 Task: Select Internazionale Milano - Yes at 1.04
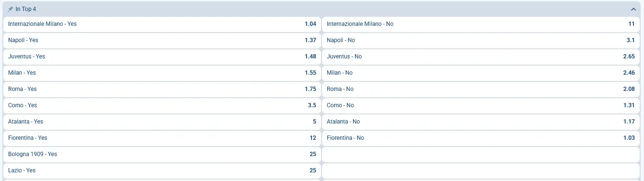pyautogui.click(x=162, y=24)
